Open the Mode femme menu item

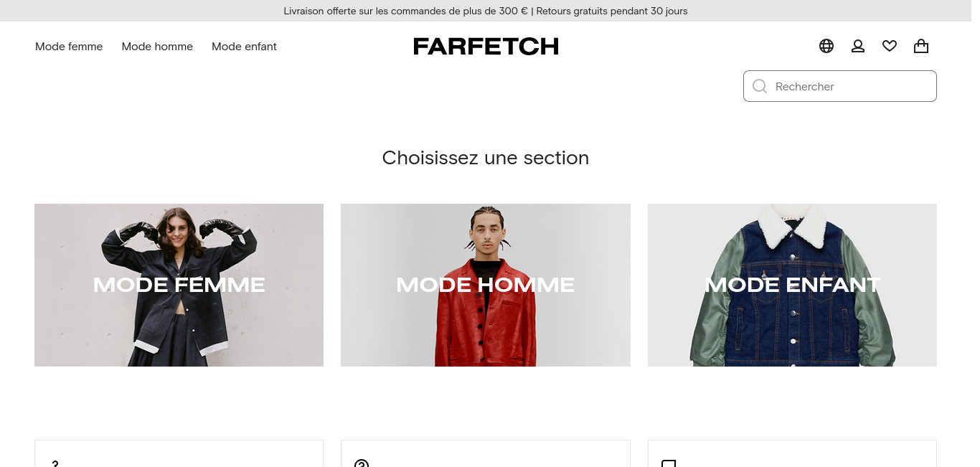(69, 47)
